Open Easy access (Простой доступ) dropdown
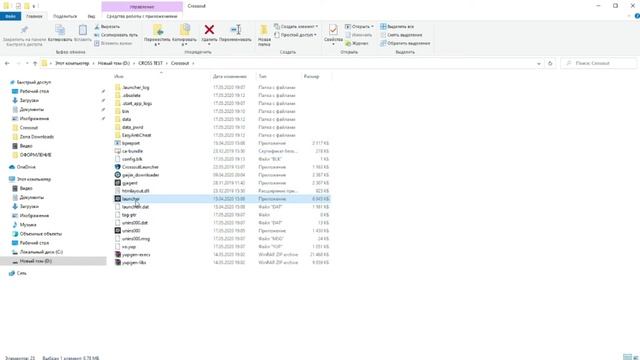The image size is (640, 360). tap(296, 35)
